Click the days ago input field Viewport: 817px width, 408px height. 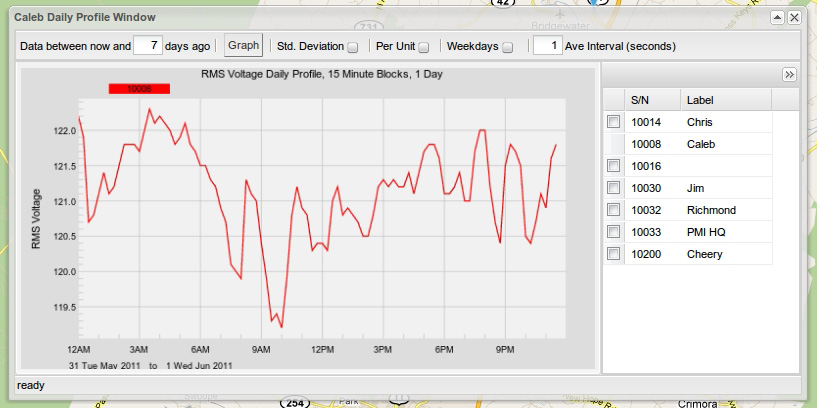[x=147, y=46]
